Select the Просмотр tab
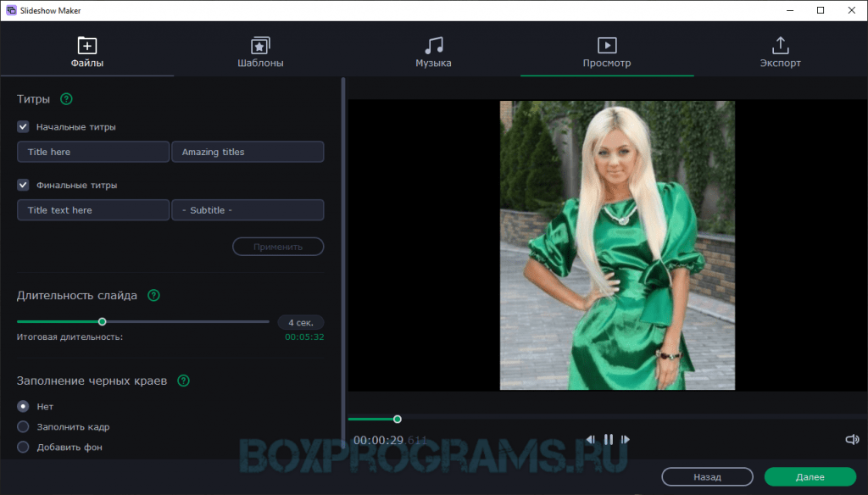The image size is (868, 495). [x=607, y=52]
